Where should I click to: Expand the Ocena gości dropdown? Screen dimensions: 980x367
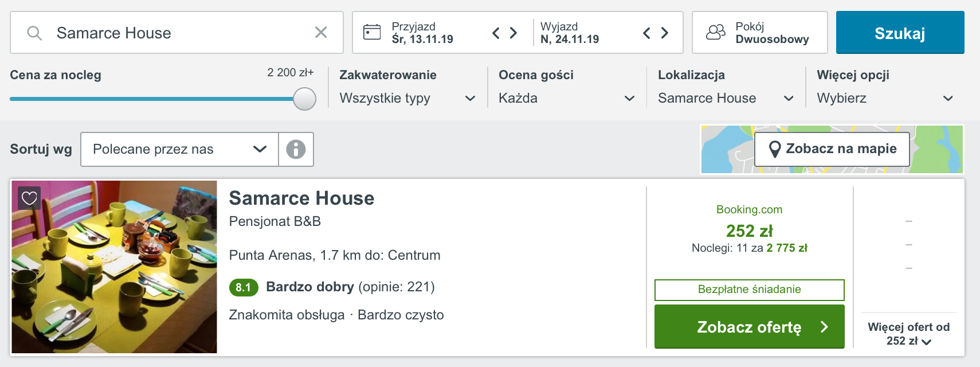567,98
